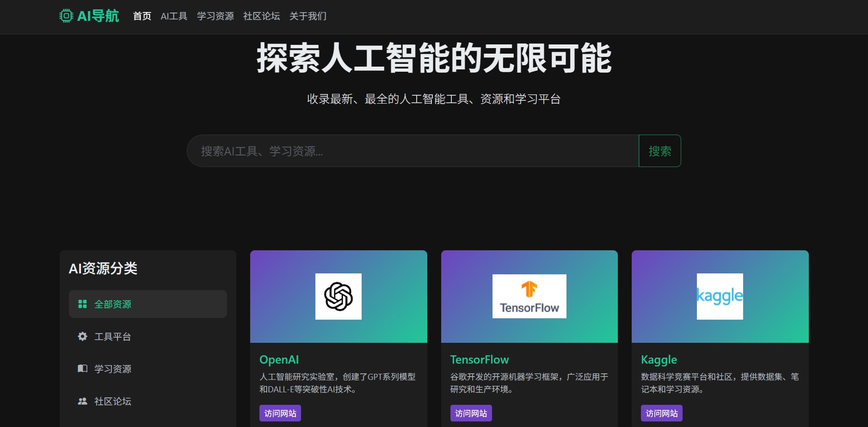Click 访问网站 button under TensorFlow
This screenshot has height=427, width=868.
pyautogui.click(x=471, y=413)
